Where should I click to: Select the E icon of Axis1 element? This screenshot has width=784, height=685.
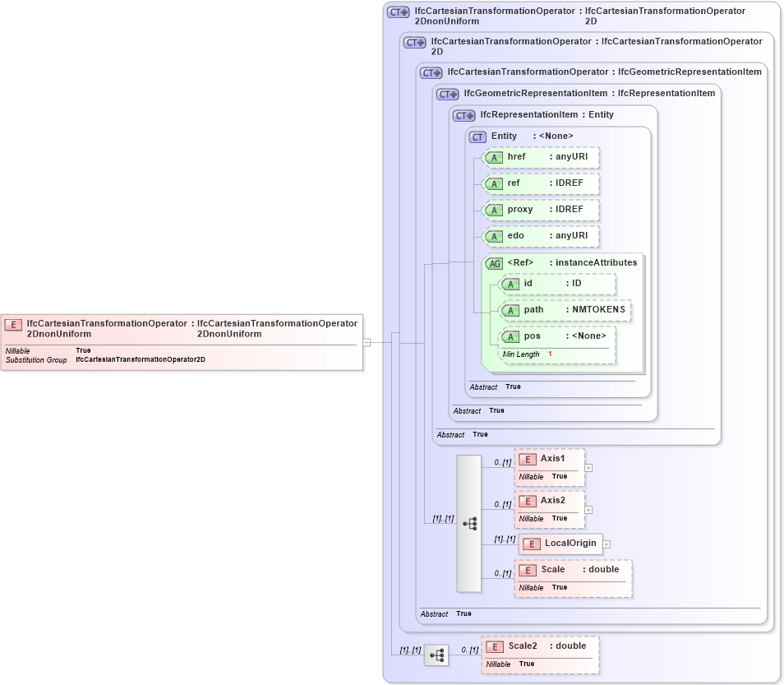tap(527, 458)
